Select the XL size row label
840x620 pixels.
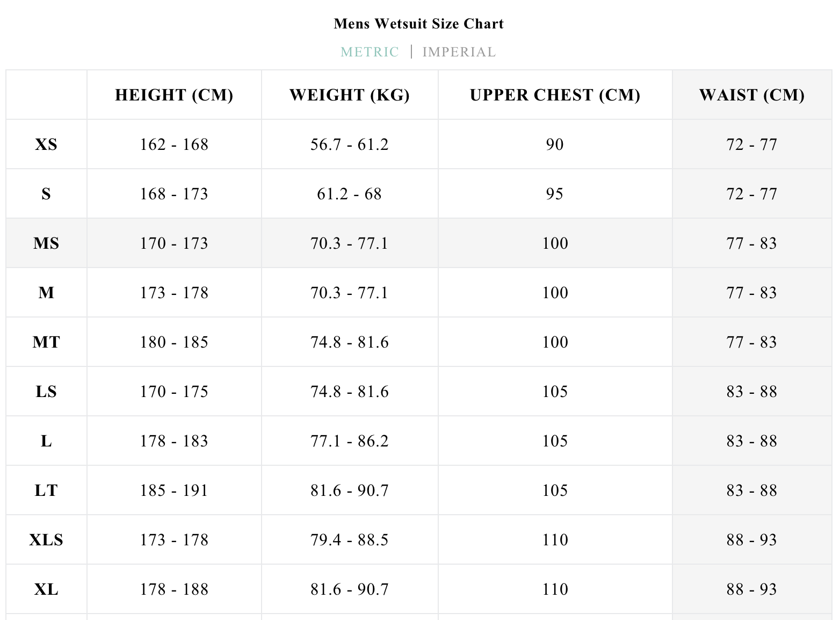46,589
